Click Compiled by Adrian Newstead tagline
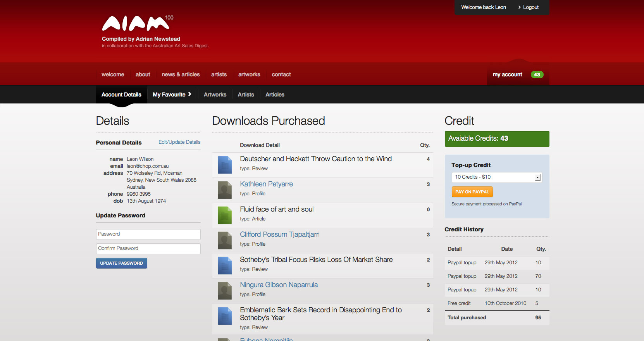The height and width of the screenshot is (341, 644). (x=141, y=39)
